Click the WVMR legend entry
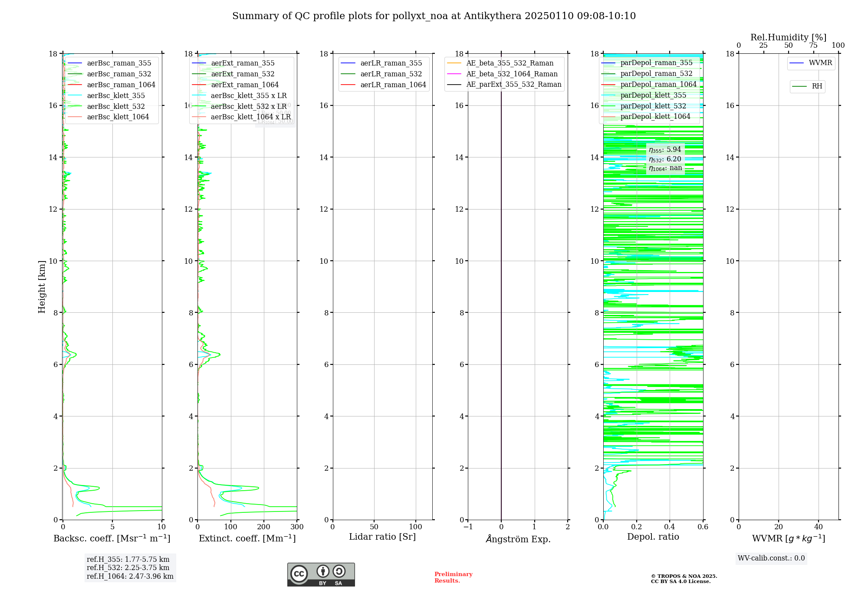The image size is (868, 590). pyautogui.click(x=811, y=63)
